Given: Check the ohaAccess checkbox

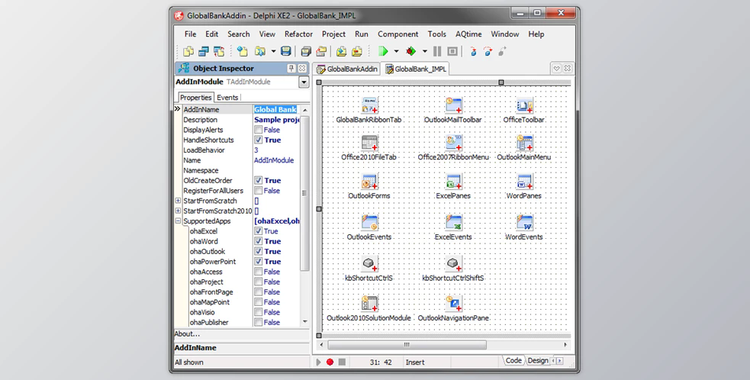Looking at the screenshot, I should 258,272.
